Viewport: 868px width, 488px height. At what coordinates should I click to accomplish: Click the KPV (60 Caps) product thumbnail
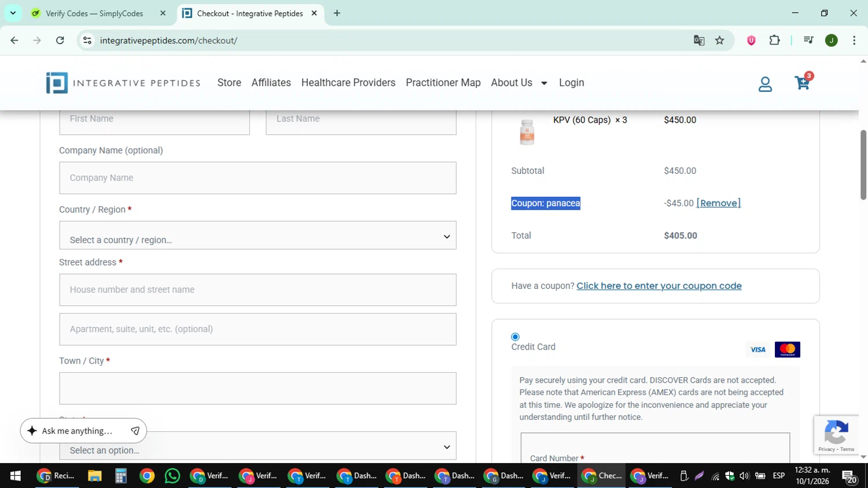point(527,131)
